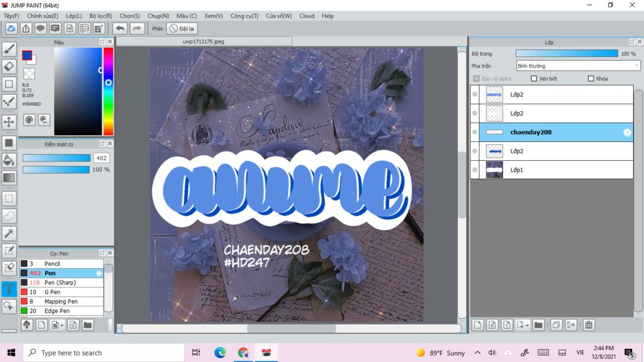This screenshot has height=362, width=644.
Task: Open the add special layer dropdown arrow
Action: tap(527, 326)
